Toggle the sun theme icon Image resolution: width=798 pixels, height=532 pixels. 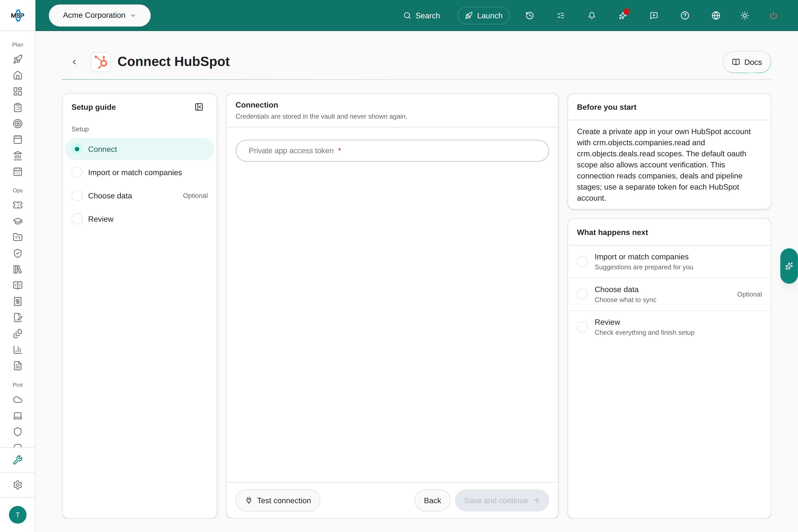click(745, 16)
